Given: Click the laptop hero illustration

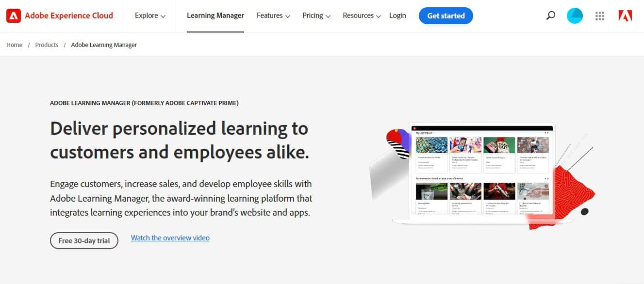Looking at the screenshot, I should pyautogui.click(x=483, y=175).
